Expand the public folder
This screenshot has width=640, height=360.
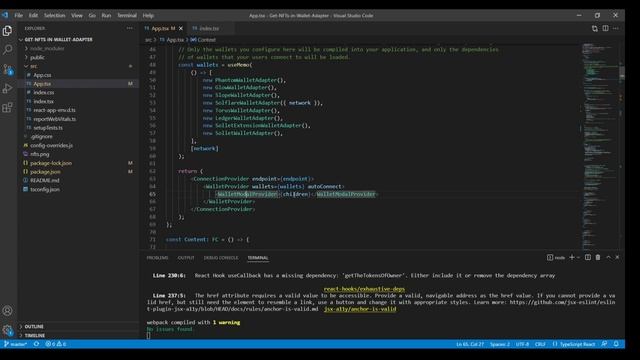pos(37,58)
